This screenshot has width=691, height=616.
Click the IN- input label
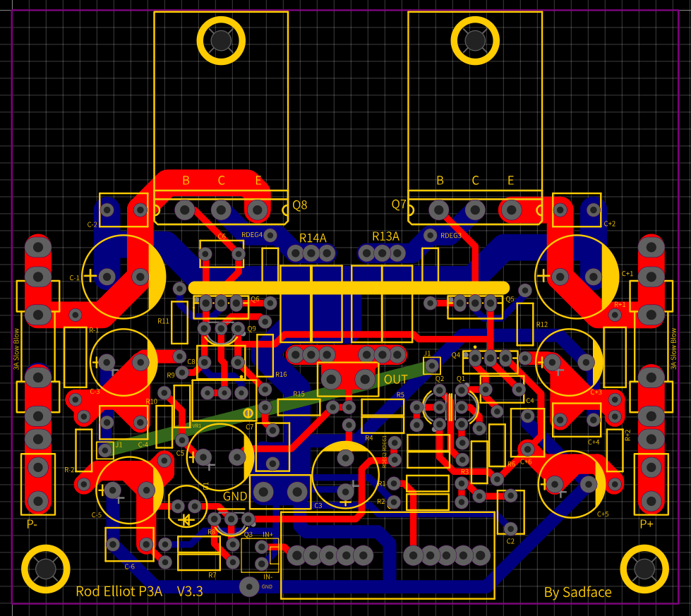[268, 576]
